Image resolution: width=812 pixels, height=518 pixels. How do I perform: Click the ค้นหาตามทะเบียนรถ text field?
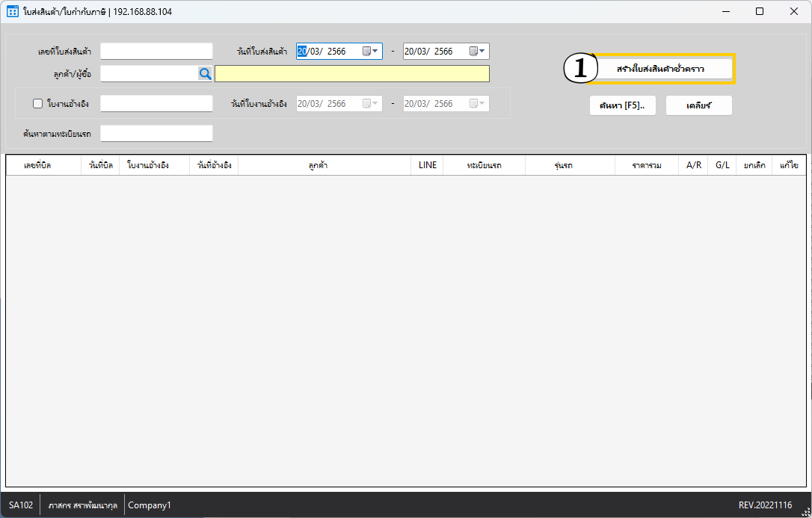click(x=156, y=133)
